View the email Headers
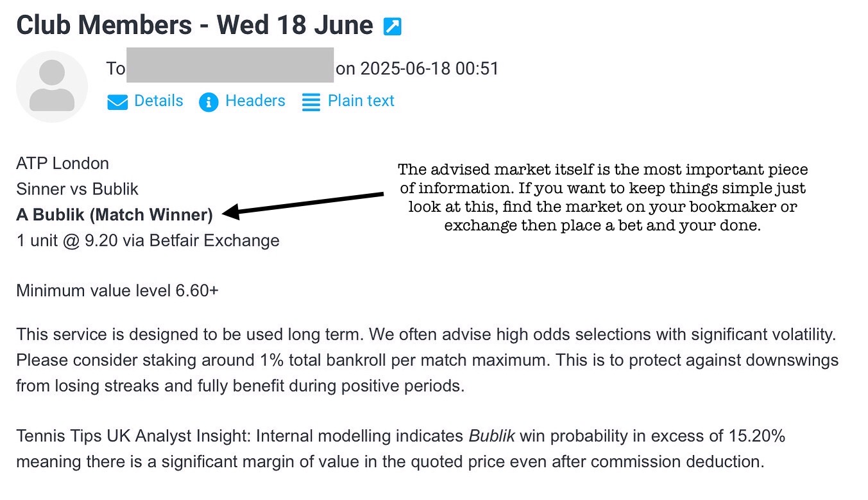The height and width of the screenshot is (500, 868). click(255, 101)
